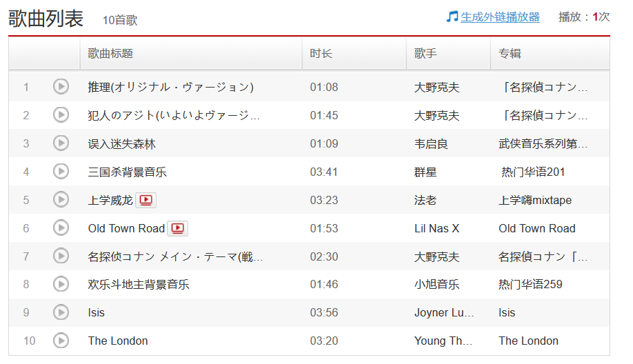Start playback of Old Town Road

click(x=61, y=228)
